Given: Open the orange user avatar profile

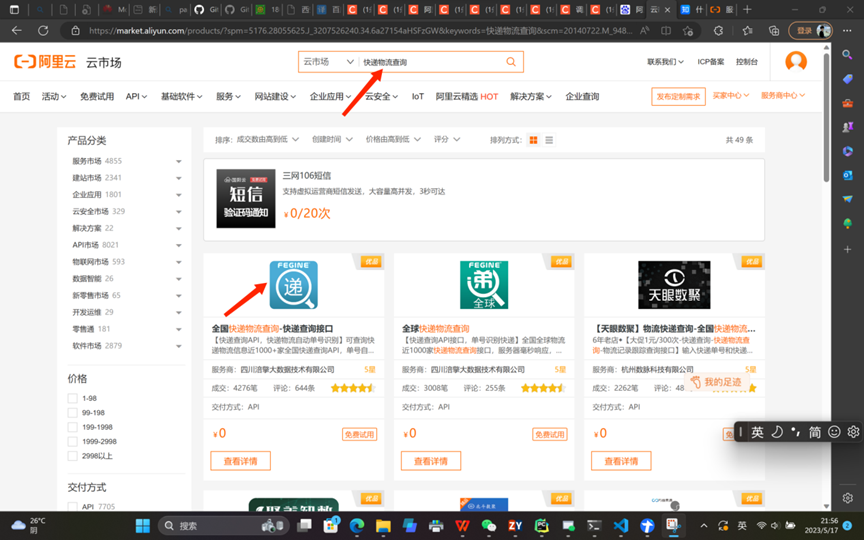Looking at the screenshot, I should point(796,62).
